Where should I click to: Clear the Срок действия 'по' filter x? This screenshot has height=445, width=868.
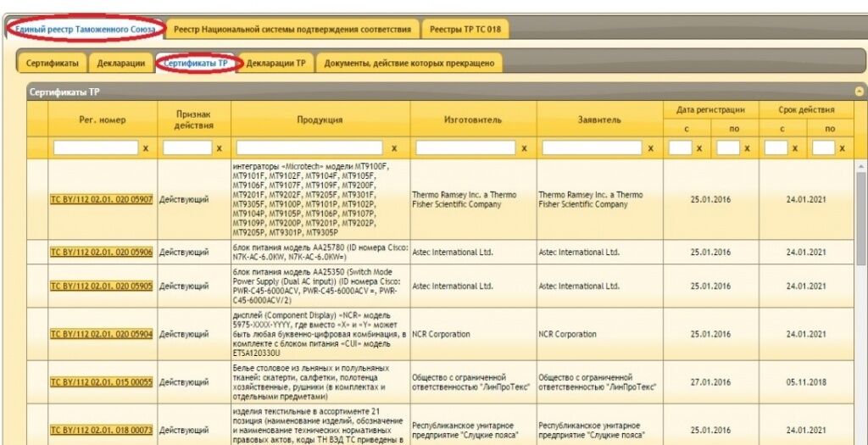842,148
